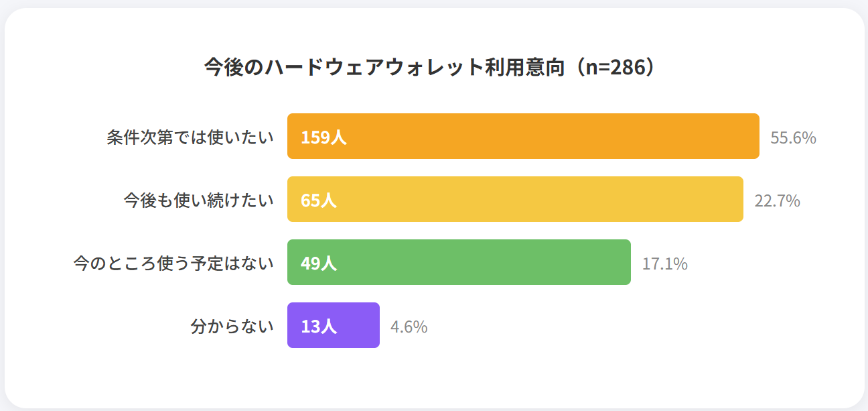Viewport: 868px width, 411px height.
Task: Click the blank card area below the bars
Action: click(434, 375)
